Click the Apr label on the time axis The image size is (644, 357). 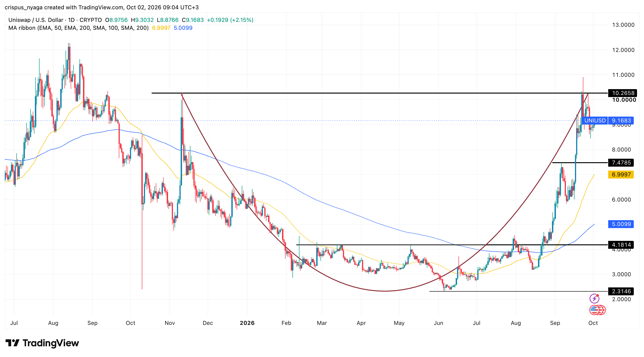[361, 323]
